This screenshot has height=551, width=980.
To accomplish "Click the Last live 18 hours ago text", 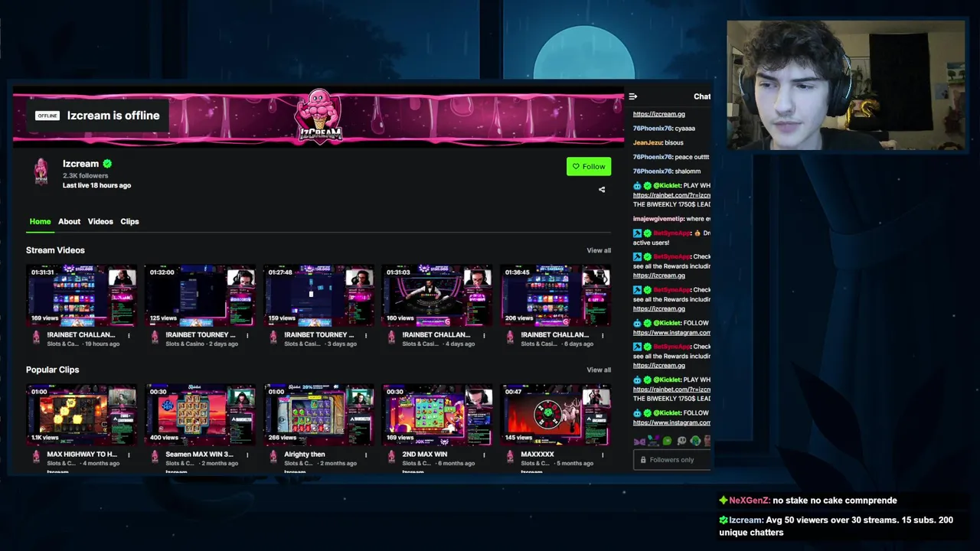I will tap(96, 185).
